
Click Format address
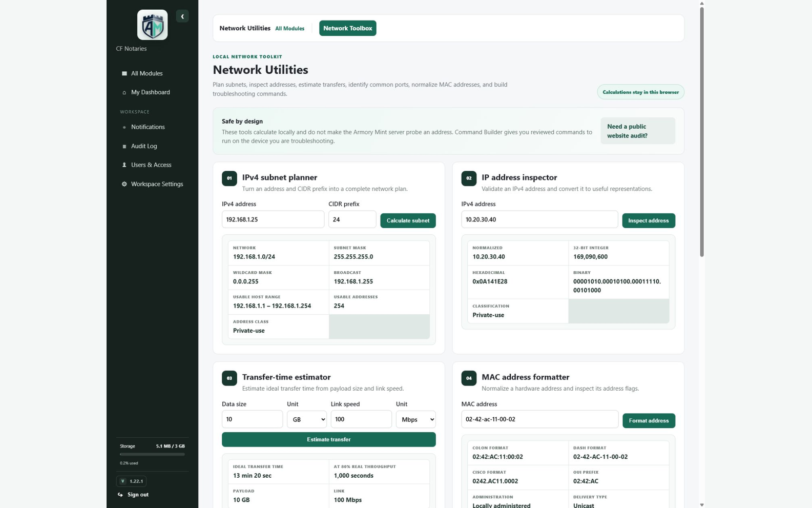[x=649, y=420]
